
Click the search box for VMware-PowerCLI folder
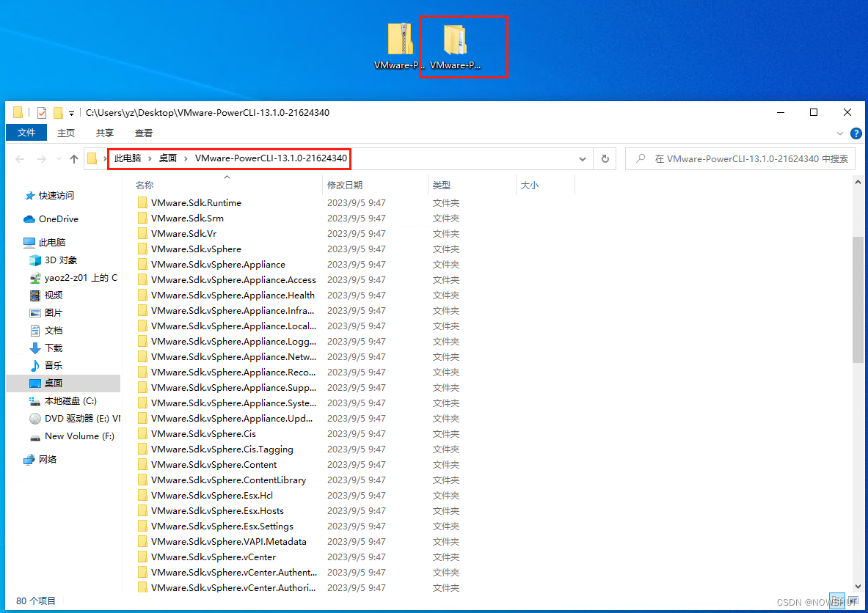point(740,159)
